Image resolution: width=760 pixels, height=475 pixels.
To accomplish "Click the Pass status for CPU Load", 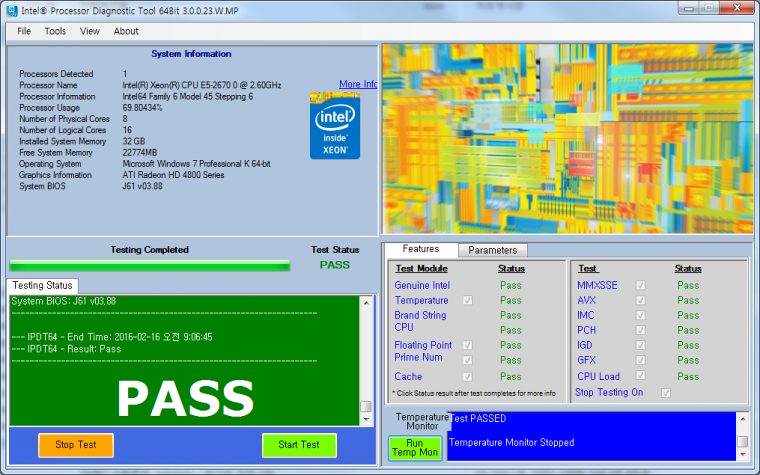I will (688, 377).
